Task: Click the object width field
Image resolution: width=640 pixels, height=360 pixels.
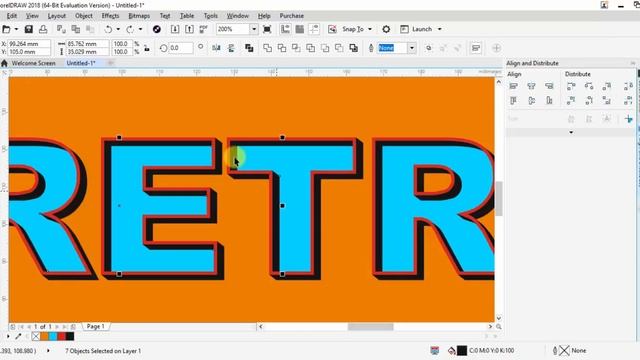Action: [87, 44]
